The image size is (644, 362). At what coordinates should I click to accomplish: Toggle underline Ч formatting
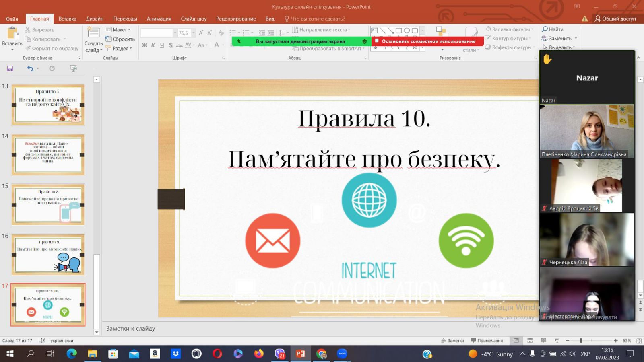click(162, 45)
